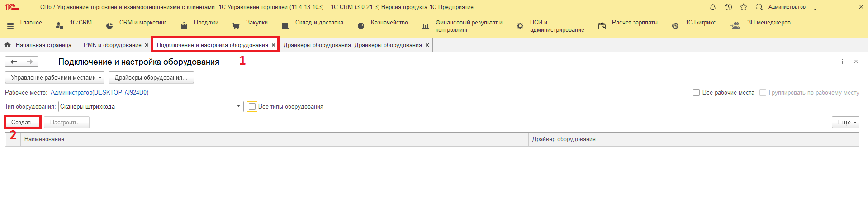Click the search magnifier icon
Image resolution: width=868 pixels, height=209 pixels.
click(x=759, y=7)
